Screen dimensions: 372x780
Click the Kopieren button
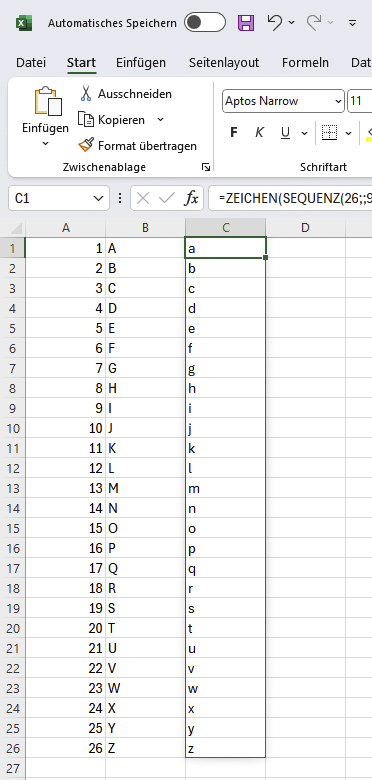tap(112, 120)
